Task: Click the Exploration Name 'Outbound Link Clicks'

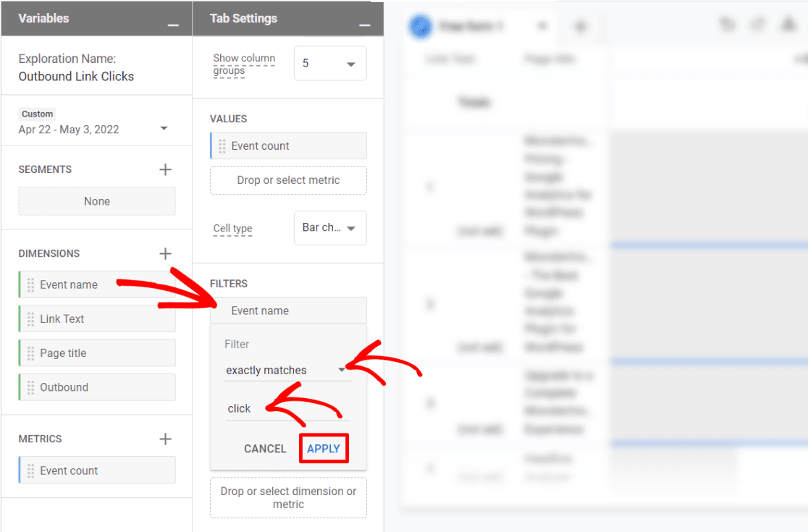Action: [76, 76]
